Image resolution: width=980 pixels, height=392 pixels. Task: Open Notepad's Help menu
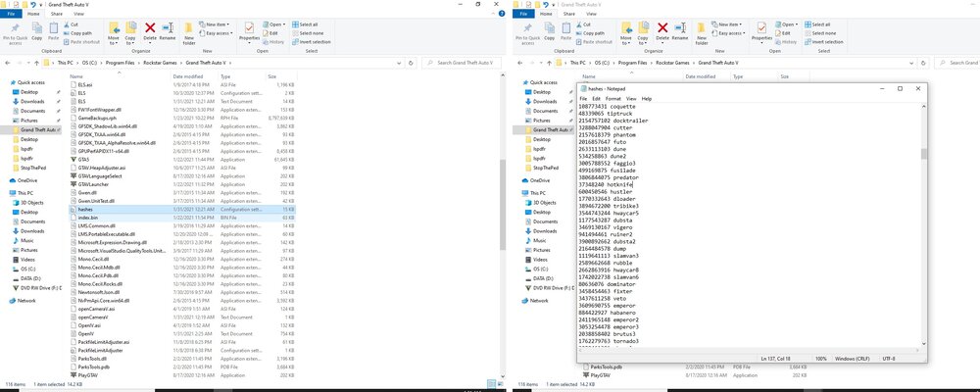click(646, 99)
